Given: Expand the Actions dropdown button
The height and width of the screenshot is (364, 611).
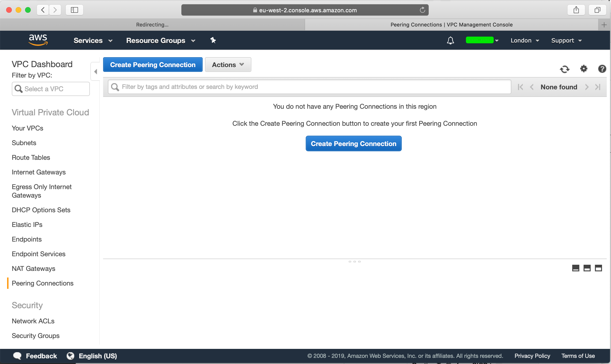Looking at the screenshot, I should [228, 65].
